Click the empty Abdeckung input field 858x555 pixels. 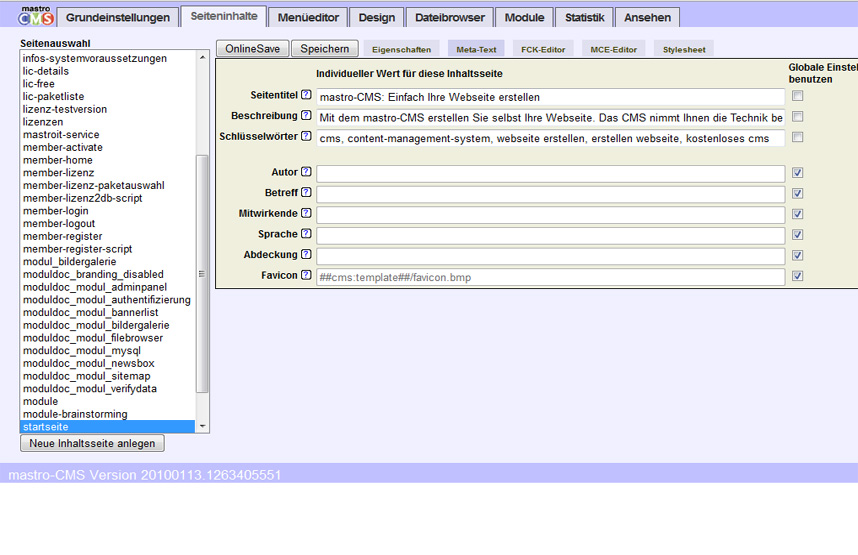point(550,256)
